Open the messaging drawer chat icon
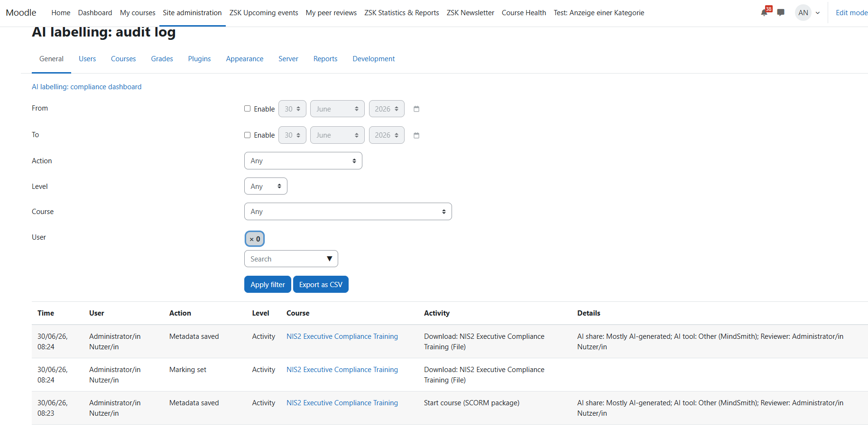This screenshot has height=429, width=868. [781, 13]
